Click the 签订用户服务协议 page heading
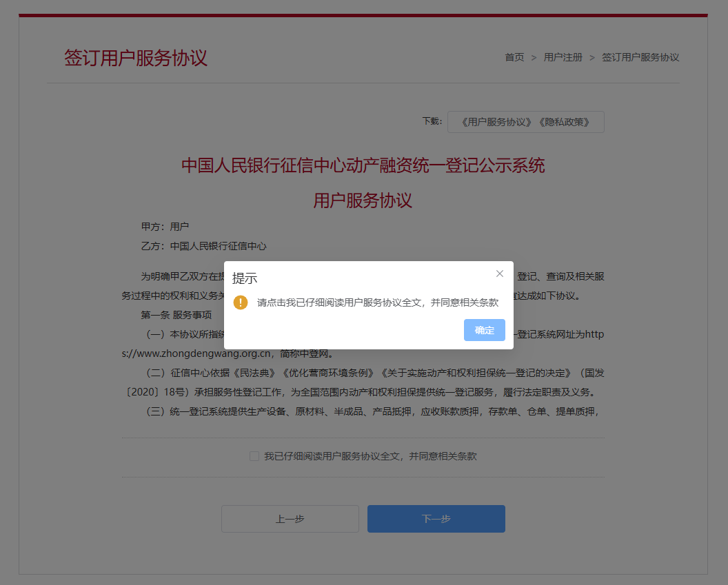The image size is (728, 585). click(136, 58)
